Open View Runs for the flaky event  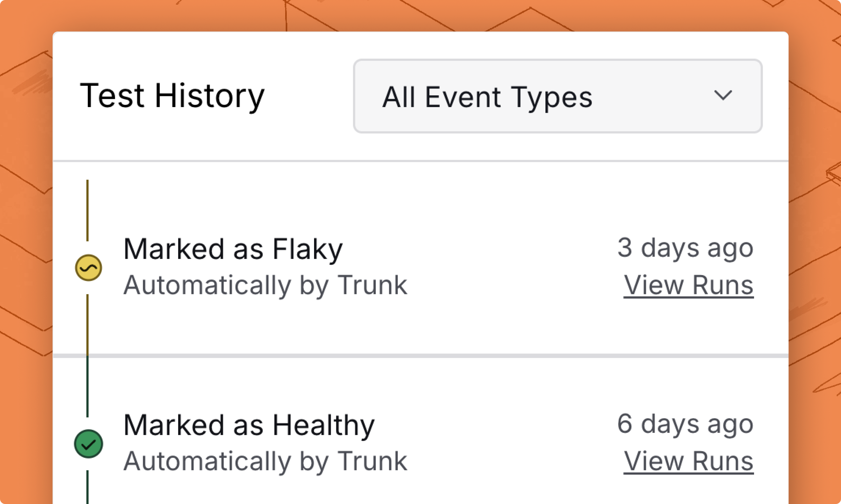click(688, 285)
